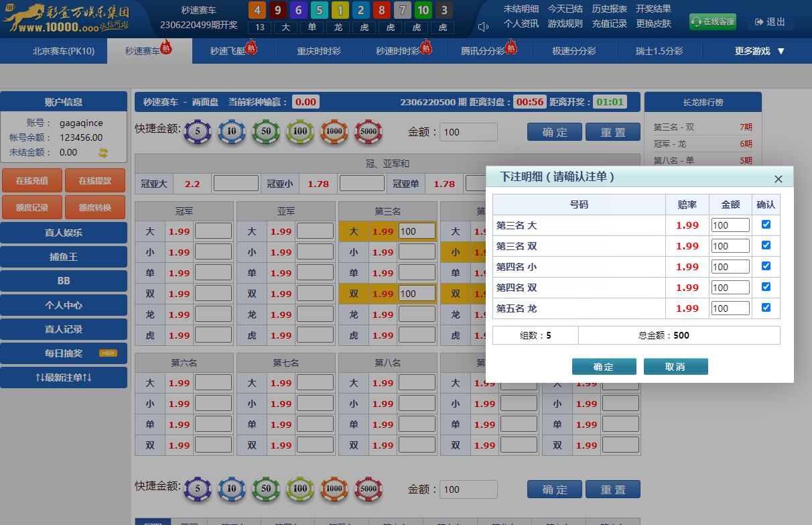Choose the red 5000 chip in the bottom row
812x525 pixels.
368,489
